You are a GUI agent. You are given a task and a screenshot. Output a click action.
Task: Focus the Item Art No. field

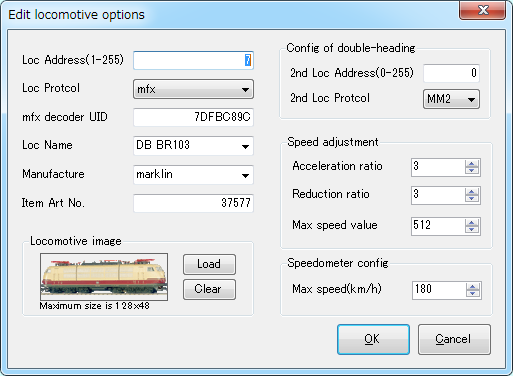coord(193,203)
